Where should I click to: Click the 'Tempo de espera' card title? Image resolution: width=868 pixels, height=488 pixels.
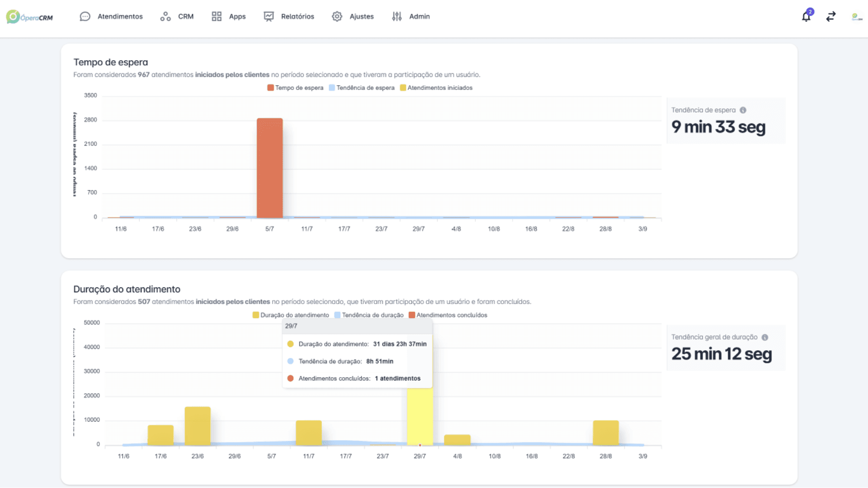[111, 62]
